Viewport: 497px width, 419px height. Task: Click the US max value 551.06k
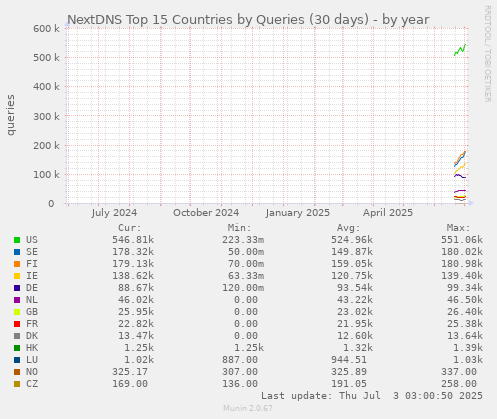[462, 240]
